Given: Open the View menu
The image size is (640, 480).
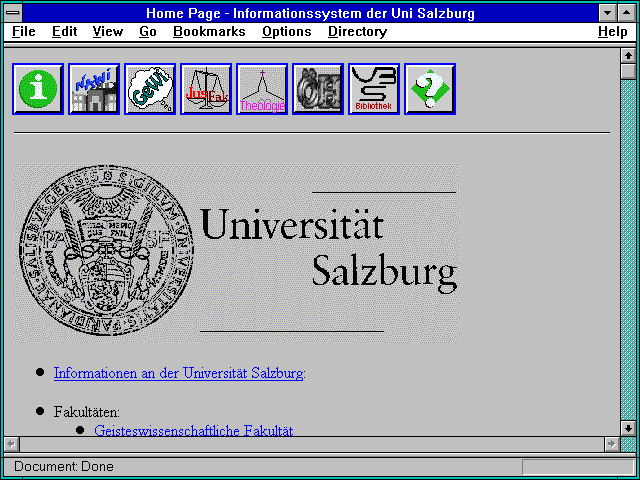Looking at the screenshot, I should coord(108,32).
